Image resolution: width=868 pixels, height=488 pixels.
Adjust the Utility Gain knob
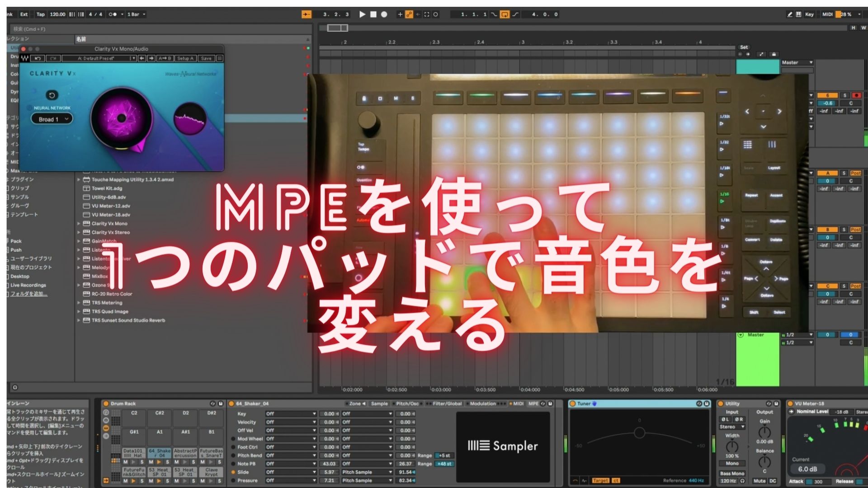coord(764,432)
